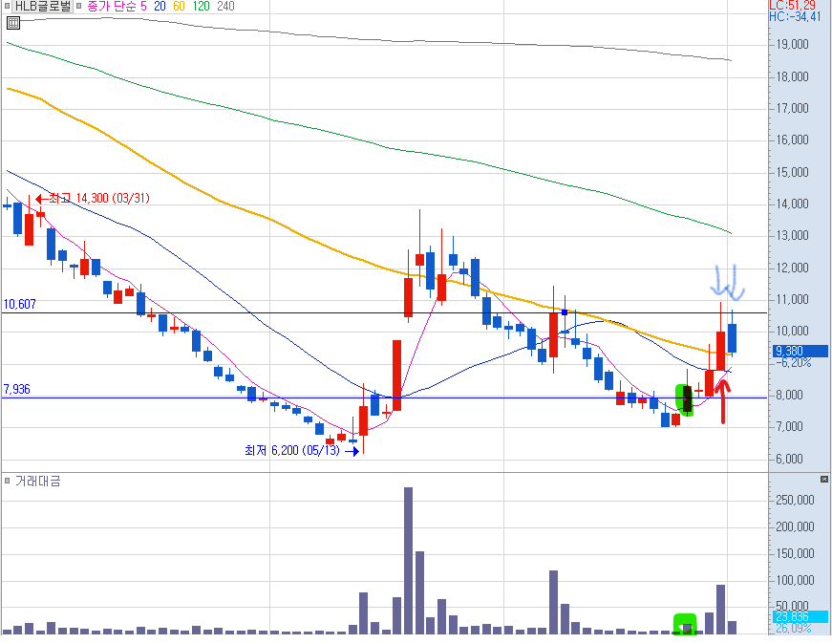Click the 최저 6,200 (05/13) low marker
This screenshot has height=644, width=832.
302,451
